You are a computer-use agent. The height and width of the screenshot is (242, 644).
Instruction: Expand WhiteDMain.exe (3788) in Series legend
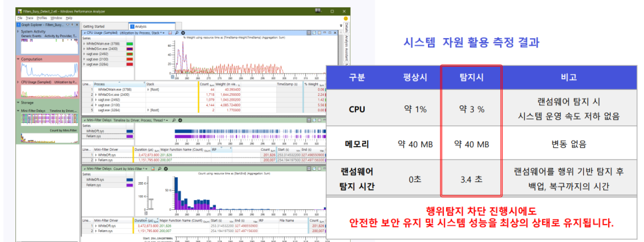tap(84, 43)
